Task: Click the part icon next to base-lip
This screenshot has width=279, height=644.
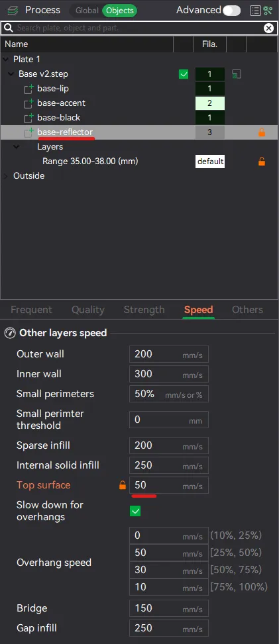Action: (x=28, y=89)
